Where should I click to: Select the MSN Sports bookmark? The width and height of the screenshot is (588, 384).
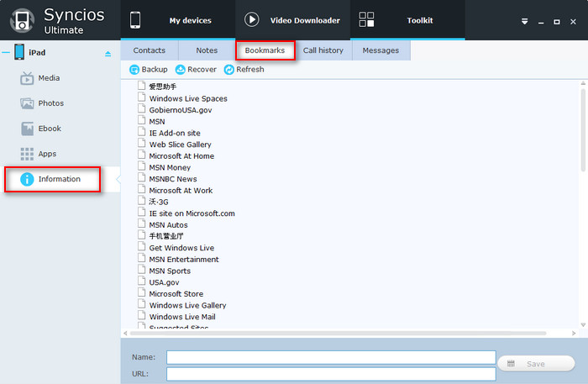click(x=170, y=271)
